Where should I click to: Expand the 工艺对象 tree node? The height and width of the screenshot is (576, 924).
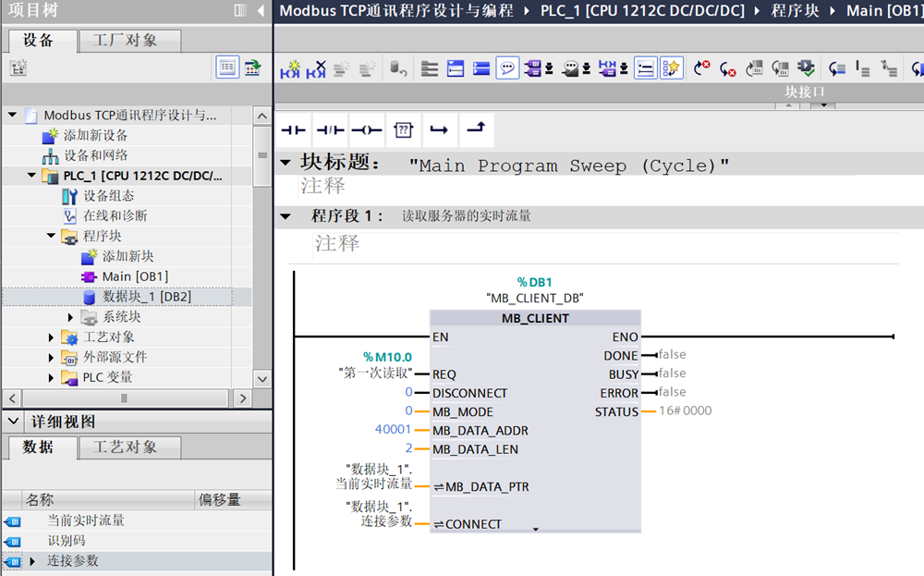[x=53, y=337]
